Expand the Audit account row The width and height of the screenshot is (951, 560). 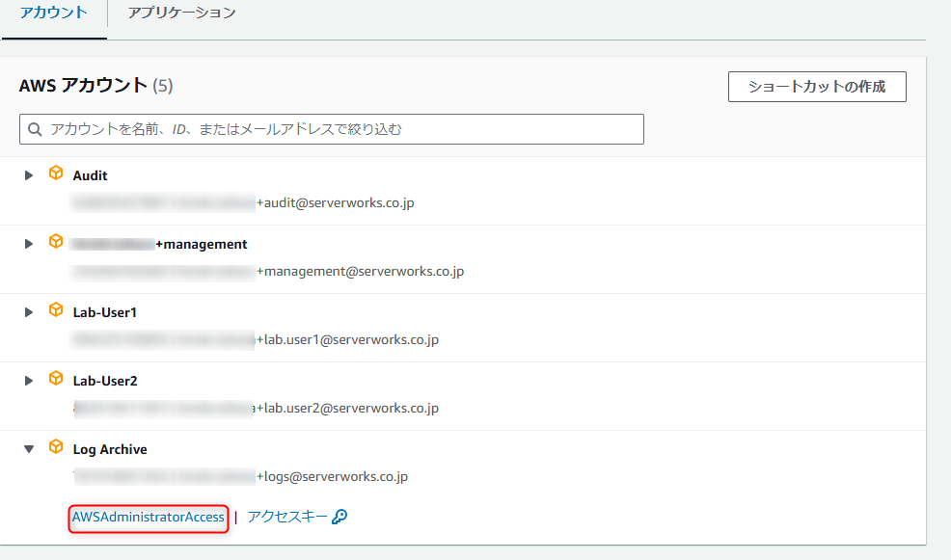29,175
